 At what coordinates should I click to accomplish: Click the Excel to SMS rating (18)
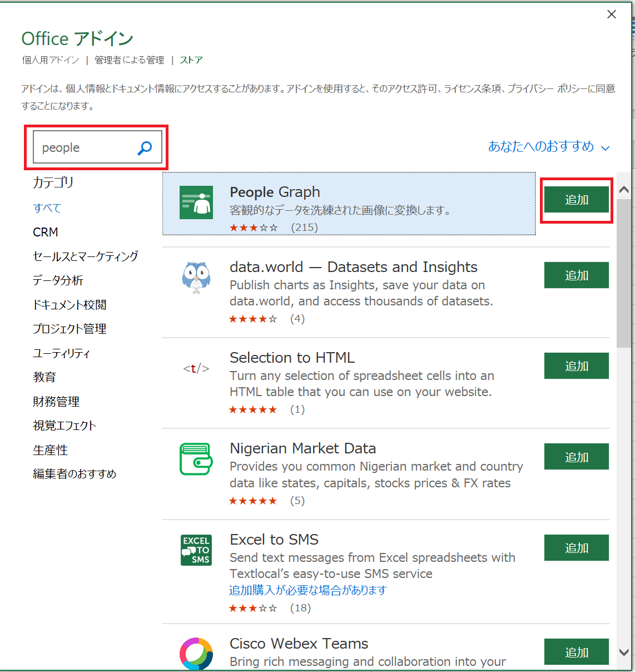tap(270, 608)
